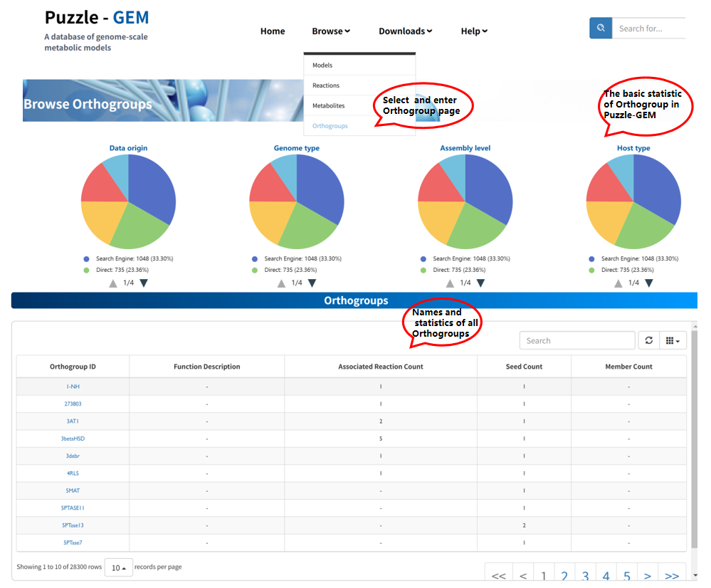Viewport: 711px width, 588px height.
Task: Select Orthogroups from Browse menu
Action: click(330, 126)
